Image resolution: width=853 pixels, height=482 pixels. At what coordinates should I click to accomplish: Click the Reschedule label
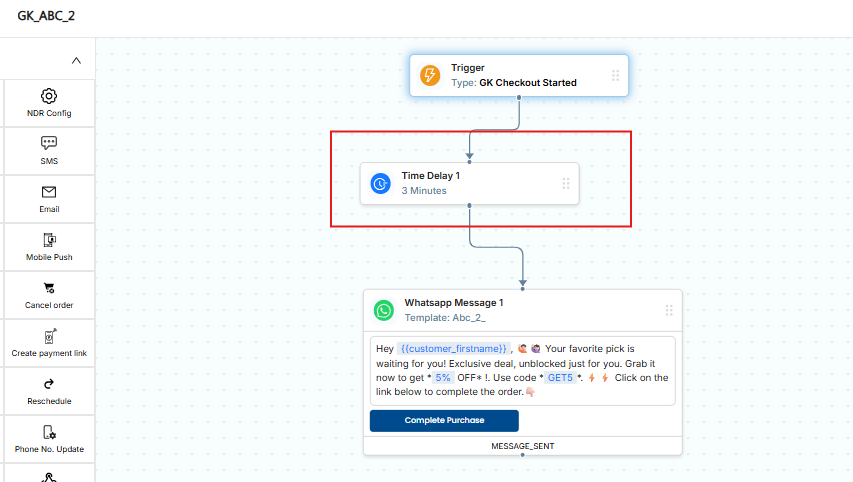pyautogui.click(x=49, y=401)
